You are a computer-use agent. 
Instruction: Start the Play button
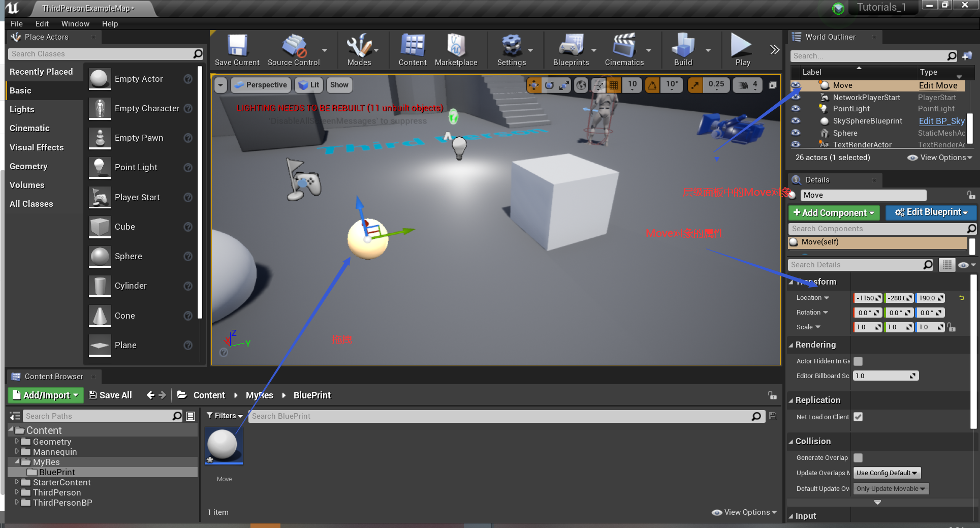click(x=742, y=50)
